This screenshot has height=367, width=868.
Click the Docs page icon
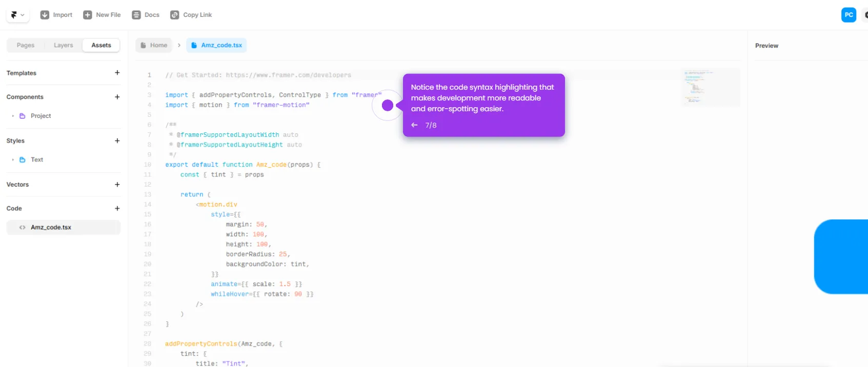(136, 15)
